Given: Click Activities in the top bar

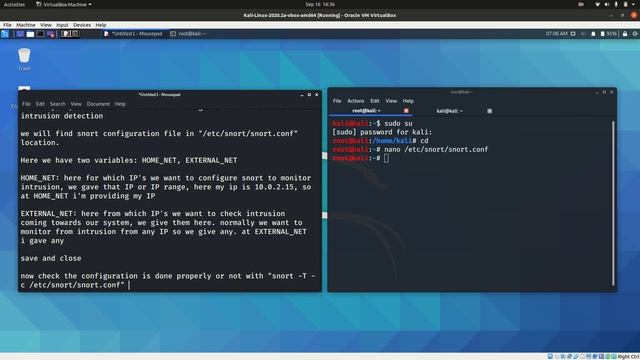Looking at the screenshot, I should click(14, 4).
